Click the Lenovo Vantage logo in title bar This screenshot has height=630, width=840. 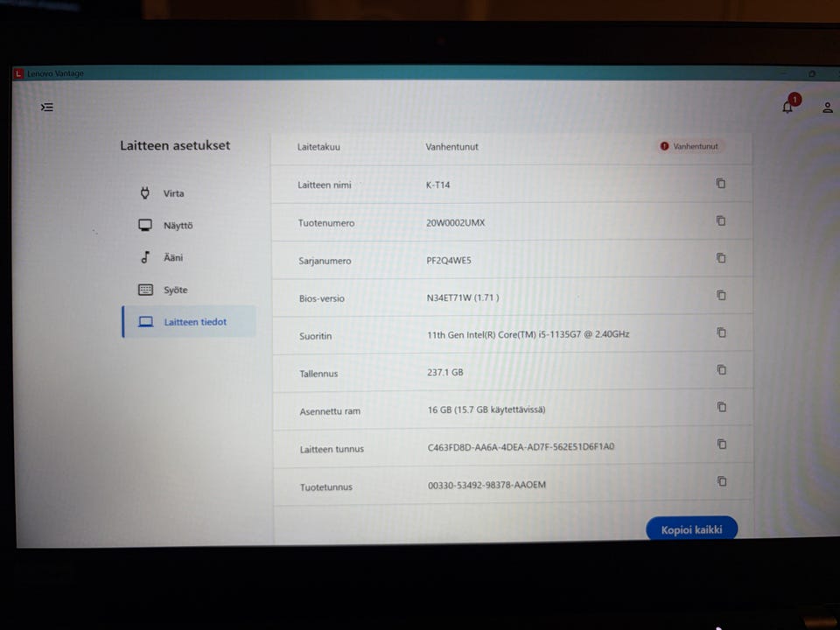(18, 73)
